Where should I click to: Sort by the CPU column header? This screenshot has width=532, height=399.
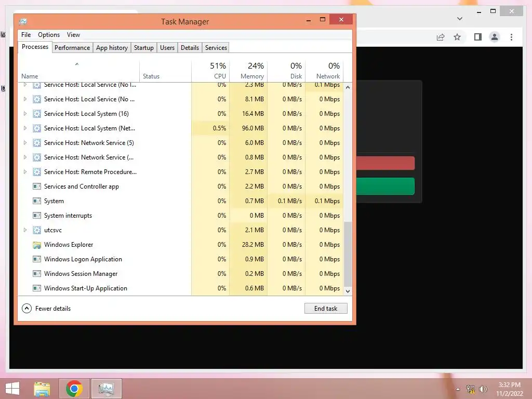point(211,71)
